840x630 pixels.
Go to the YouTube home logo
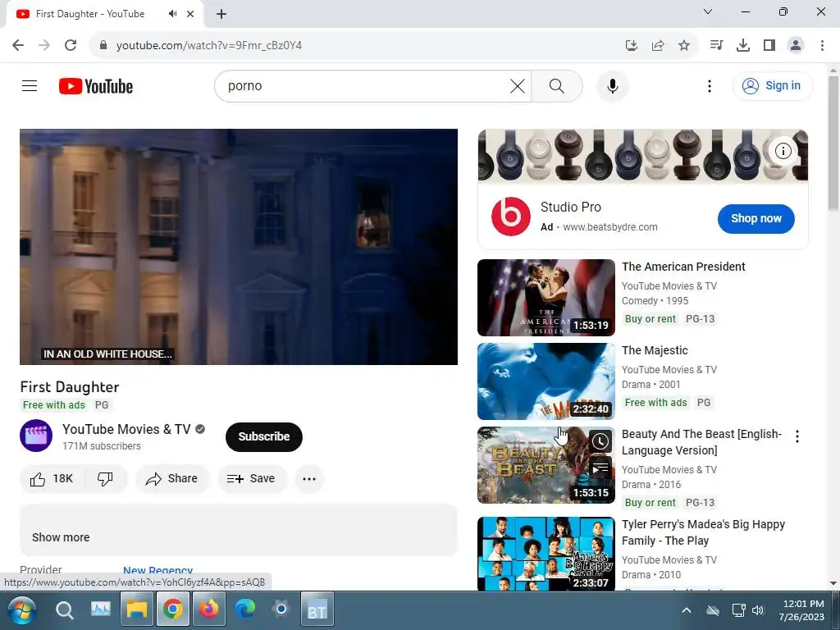[x=96, y=86]
